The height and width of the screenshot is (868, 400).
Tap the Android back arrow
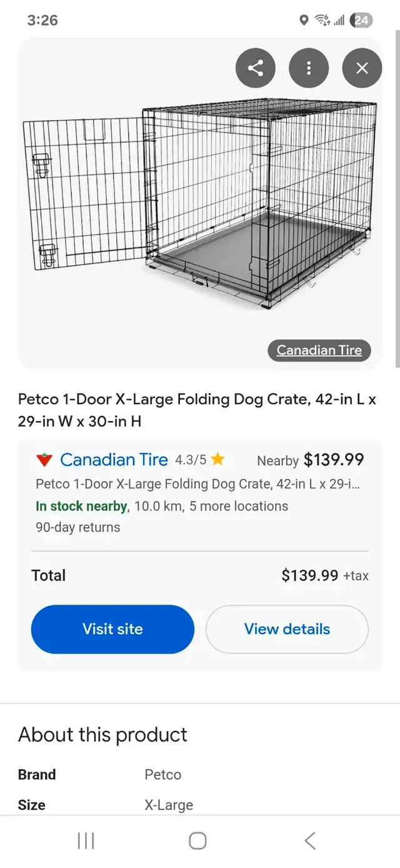pos(310,841)
